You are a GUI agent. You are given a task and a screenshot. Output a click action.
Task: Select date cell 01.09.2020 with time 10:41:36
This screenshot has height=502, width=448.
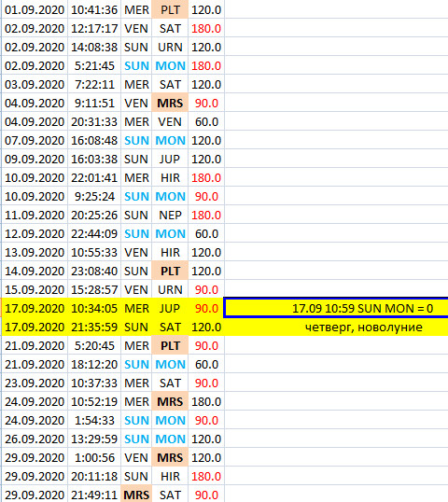(x=35, y=9)
